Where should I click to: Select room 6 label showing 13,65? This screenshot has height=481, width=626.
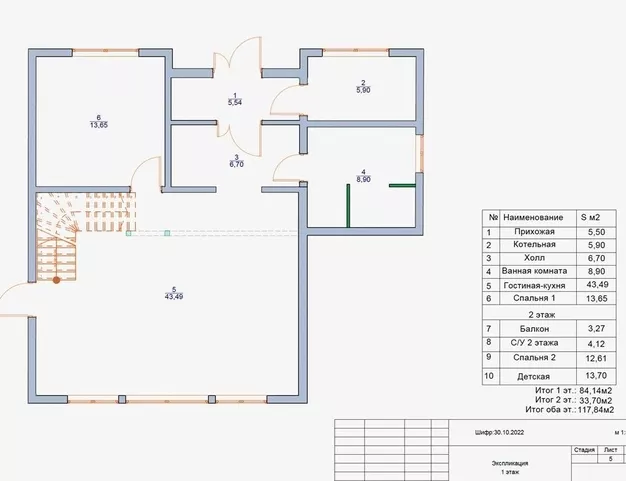[97, 122]
